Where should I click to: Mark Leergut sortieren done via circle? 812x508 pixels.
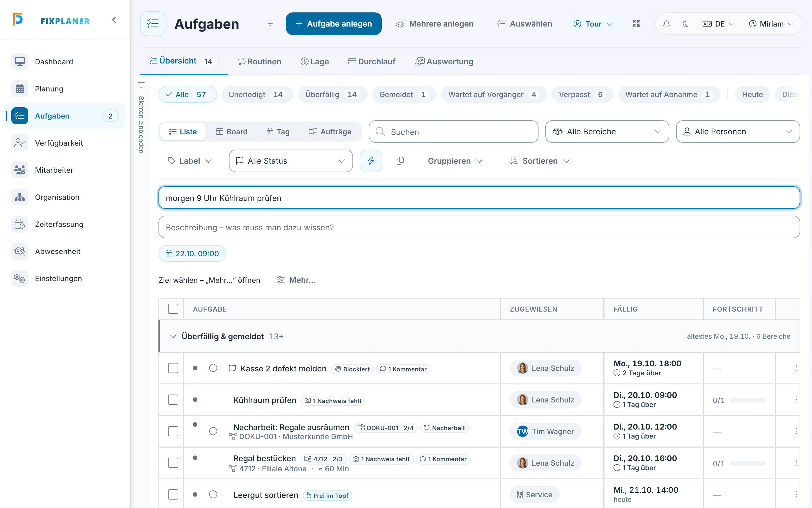213,494
